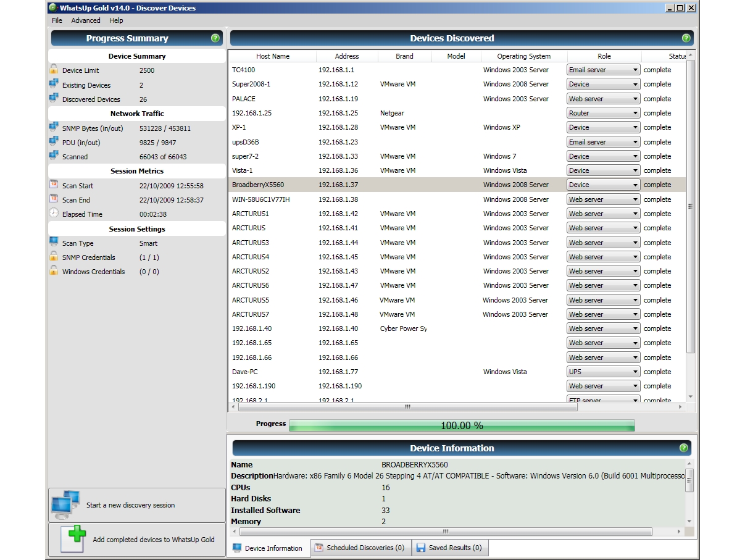Click the PDU (in/out) icon
This screenshot has width=745, height=560.
54,142
